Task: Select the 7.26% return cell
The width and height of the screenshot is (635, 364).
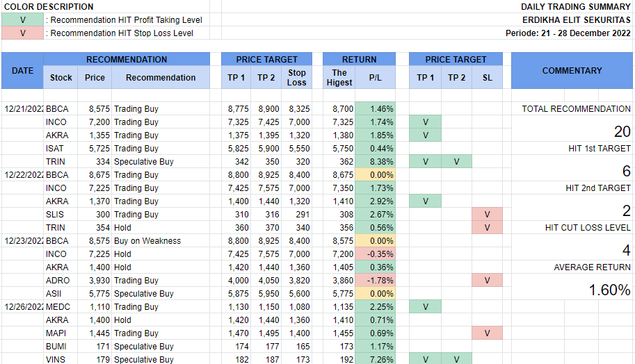Action: [x=376, y=360]
